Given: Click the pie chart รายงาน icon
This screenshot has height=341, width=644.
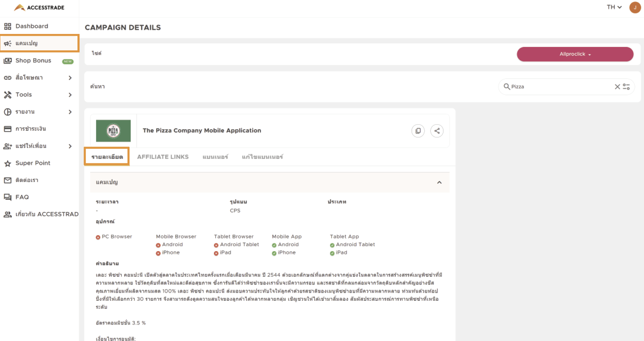Looking at the screenshot, I should coord(7,112).
